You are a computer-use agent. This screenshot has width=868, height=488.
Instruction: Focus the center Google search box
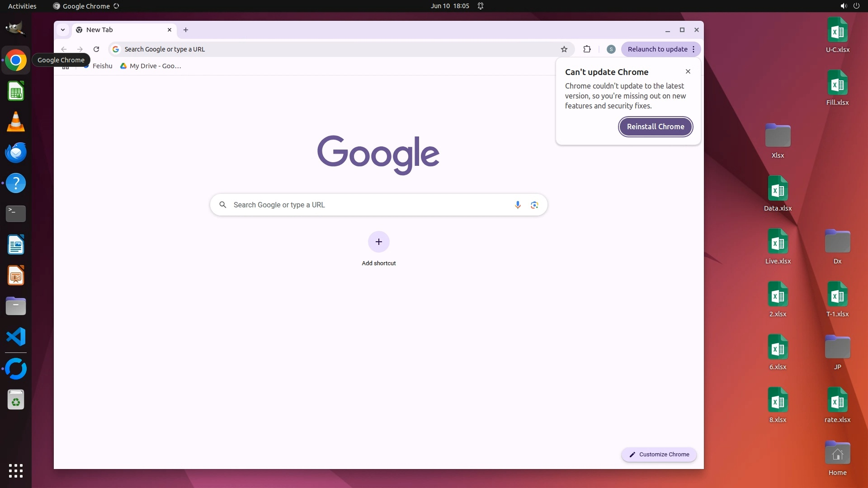tap(362, 205)
